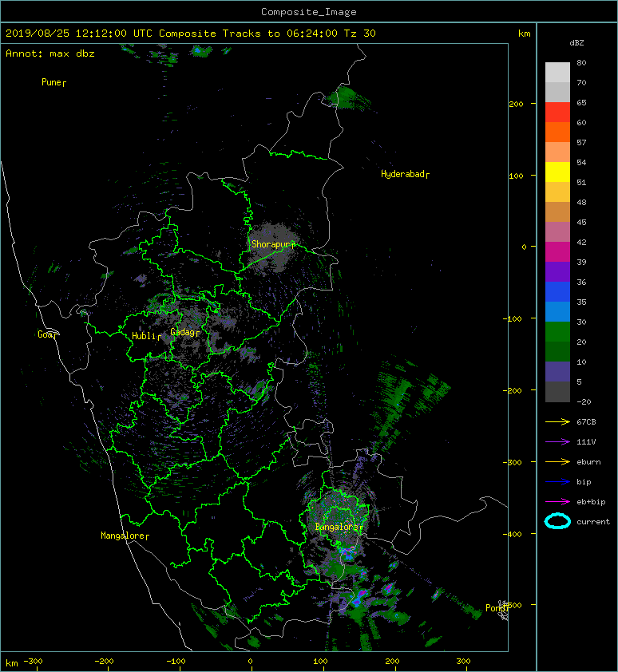Click the dark gray -20 to 5 dBZ swatch
Viewport: 618px width, 672px height.
[x=557, y=391]
